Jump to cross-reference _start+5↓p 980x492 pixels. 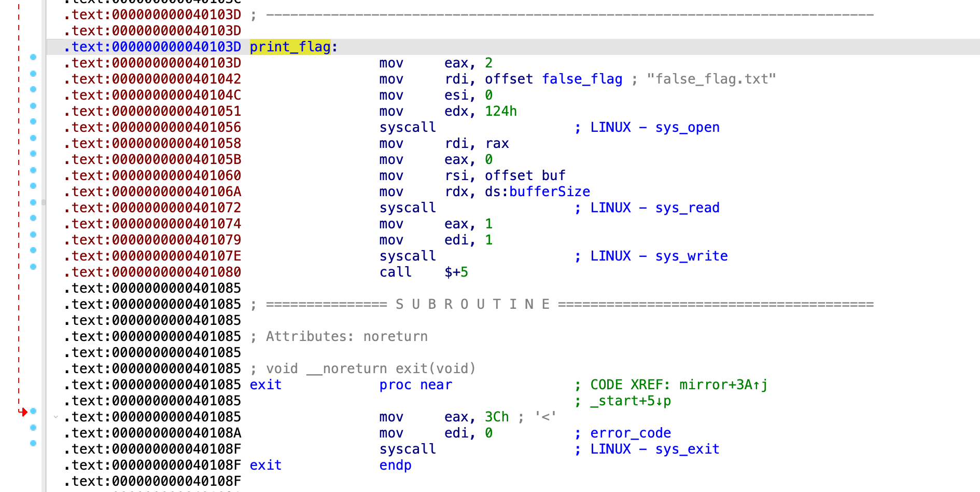click(x=631, y=401)
